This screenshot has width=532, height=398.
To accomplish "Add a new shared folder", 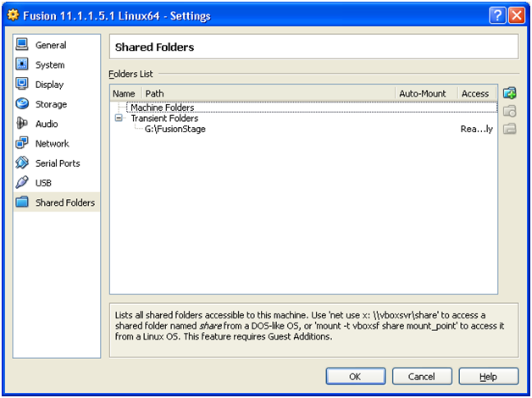I will click(510, 93).
